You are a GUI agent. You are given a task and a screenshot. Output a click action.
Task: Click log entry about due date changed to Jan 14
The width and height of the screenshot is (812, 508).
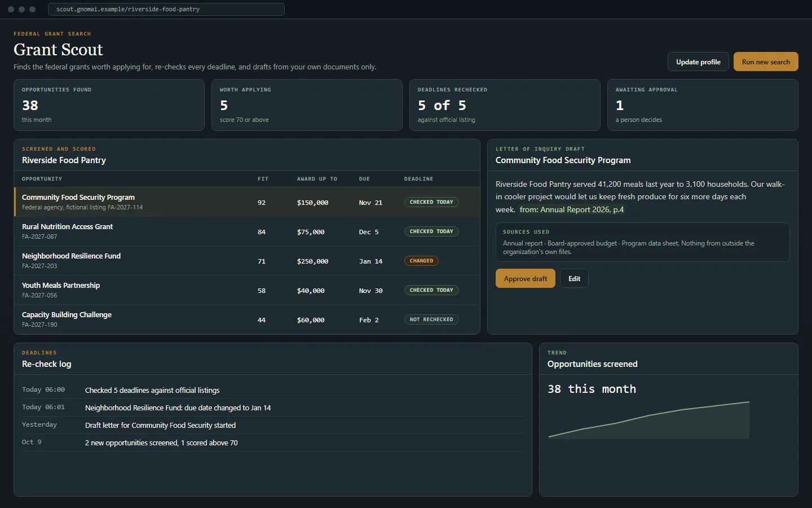[x=178, y=408]
